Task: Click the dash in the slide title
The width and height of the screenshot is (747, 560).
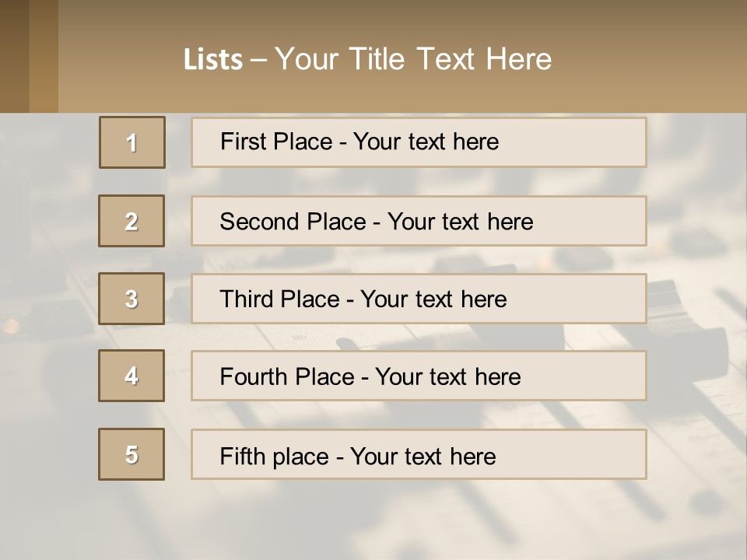Action: coord(258,60)
